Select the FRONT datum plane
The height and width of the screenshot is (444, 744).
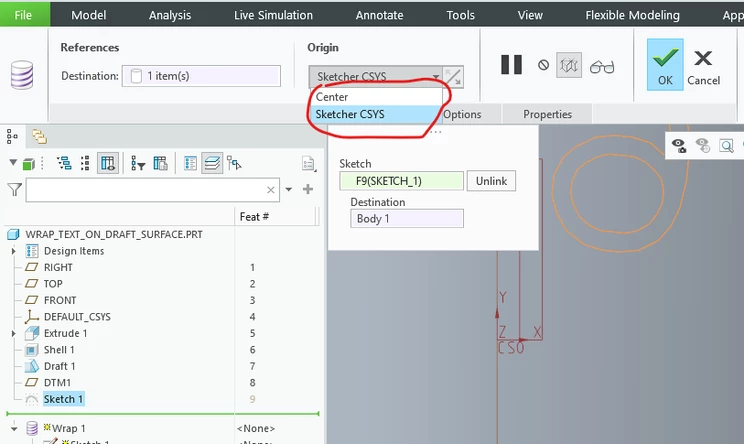[x=60, y=300]
